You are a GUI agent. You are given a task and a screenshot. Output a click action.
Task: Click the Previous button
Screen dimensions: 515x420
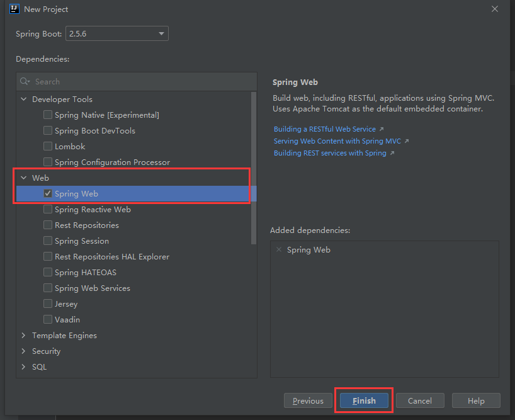308,400
